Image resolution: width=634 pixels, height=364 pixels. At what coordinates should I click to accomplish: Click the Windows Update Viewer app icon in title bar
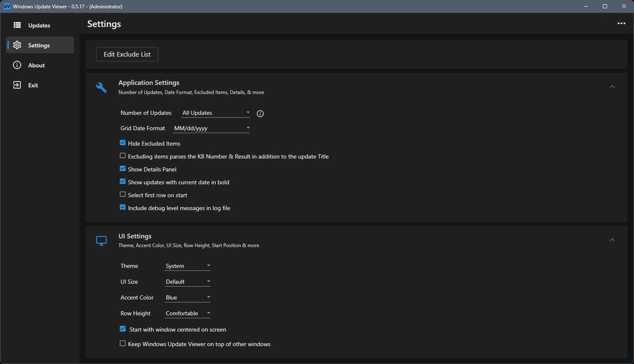[7, 6]
